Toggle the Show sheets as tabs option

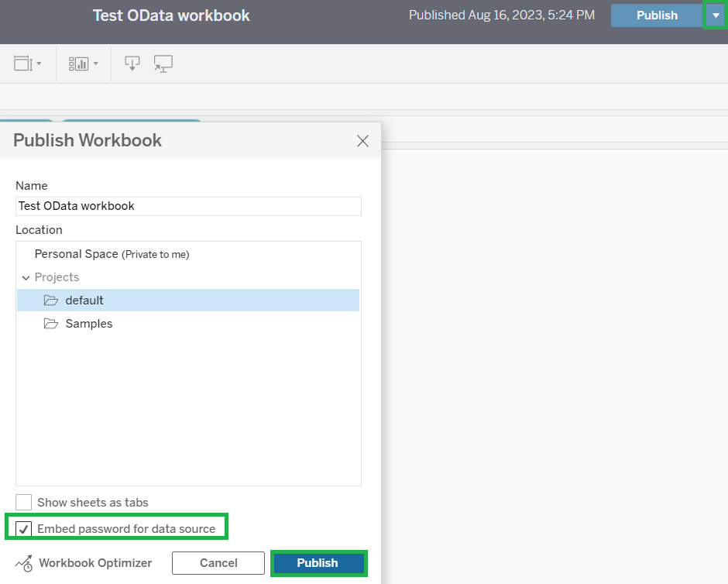click(23, 502)
